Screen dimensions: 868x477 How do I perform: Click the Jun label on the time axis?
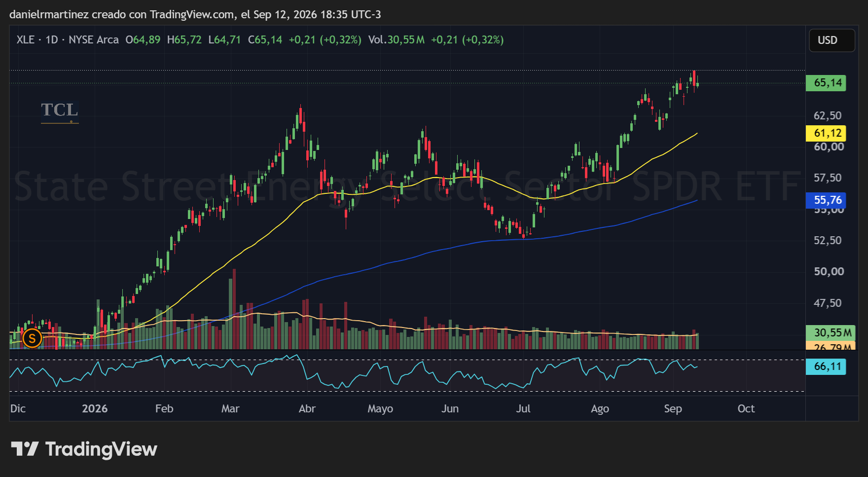click(450, 409)
